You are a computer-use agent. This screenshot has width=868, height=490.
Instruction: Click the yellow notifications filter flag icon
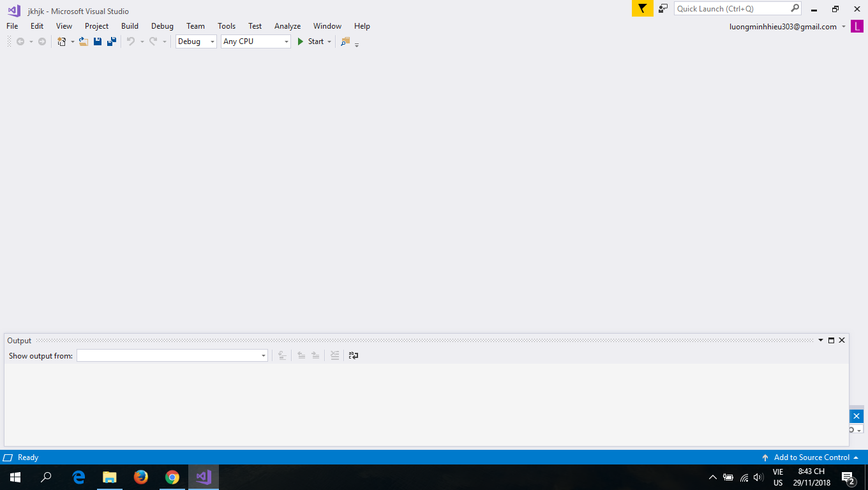(642, 8)
